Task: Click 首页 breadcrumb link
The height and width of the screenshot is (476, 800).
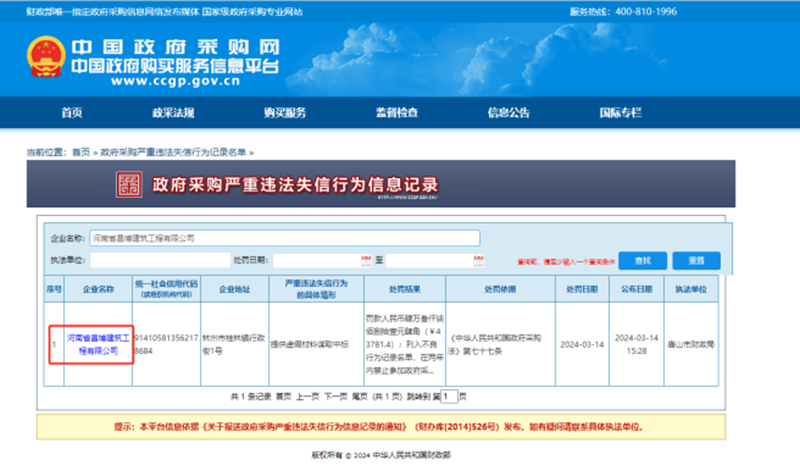Action: [81, 152]
